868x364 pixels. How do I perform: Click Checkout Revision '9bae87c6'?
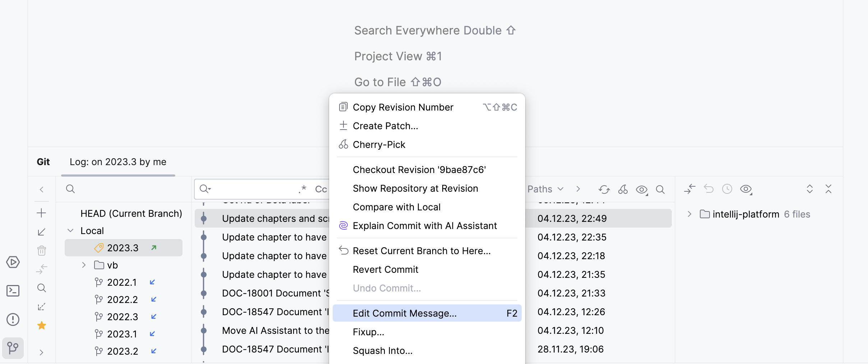tap(419, 169)
